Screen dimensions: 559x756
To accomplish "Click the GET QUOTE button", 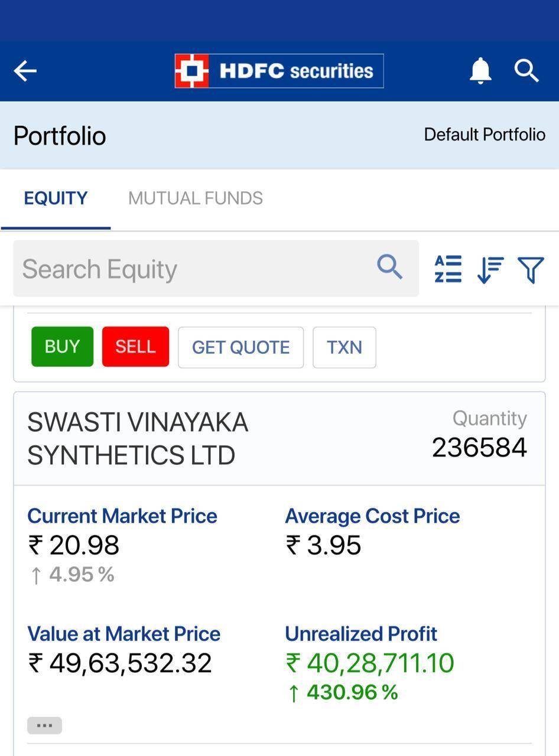I will click(x=240, y=347).
